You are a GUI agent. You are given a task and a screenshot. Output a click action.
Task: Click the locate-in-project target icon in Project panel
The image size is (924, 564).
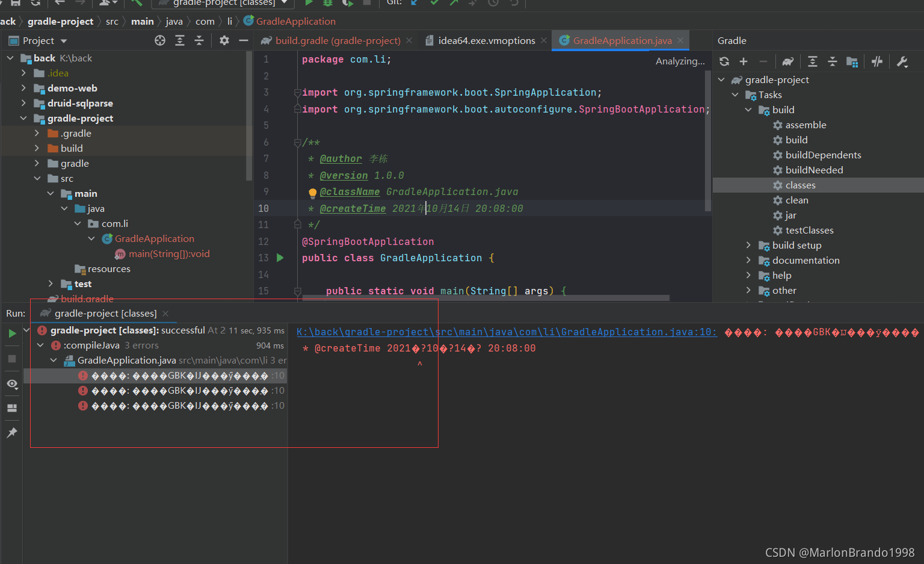(160, 40)
